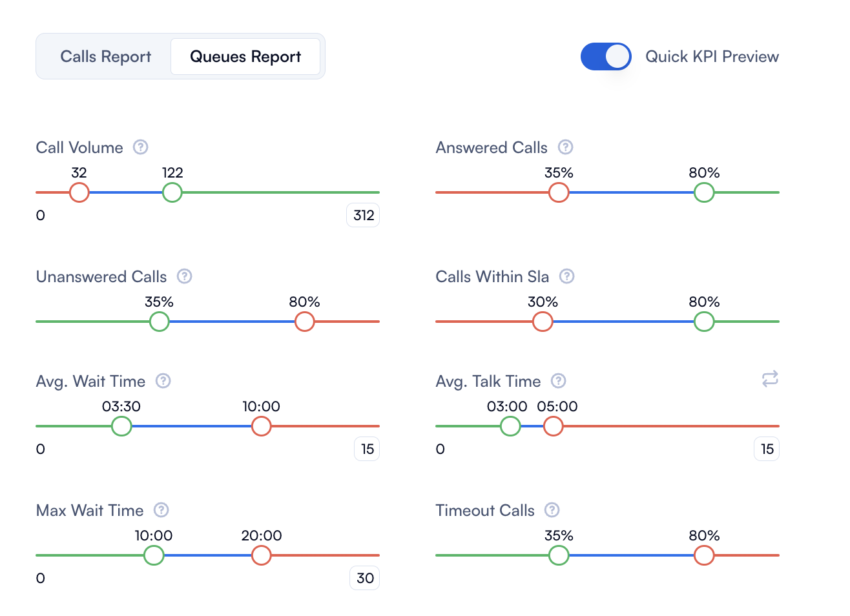
Task: Click the Max Wait Time max value 30
Action: [365, 579]
